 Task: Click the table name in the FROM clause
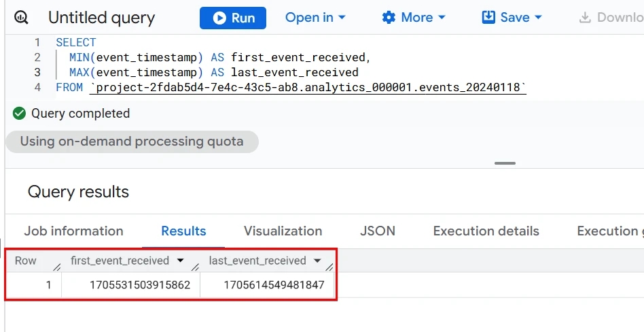coord(308,88)
